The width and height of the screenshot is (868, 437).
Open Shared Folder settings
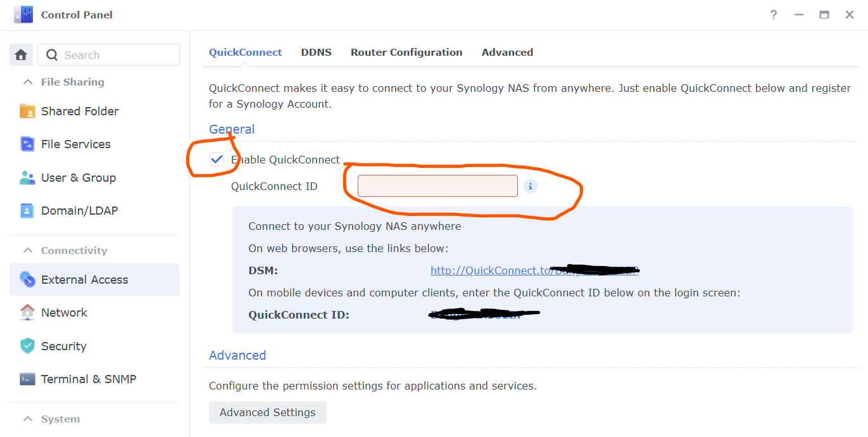click(x=94, y=111)
